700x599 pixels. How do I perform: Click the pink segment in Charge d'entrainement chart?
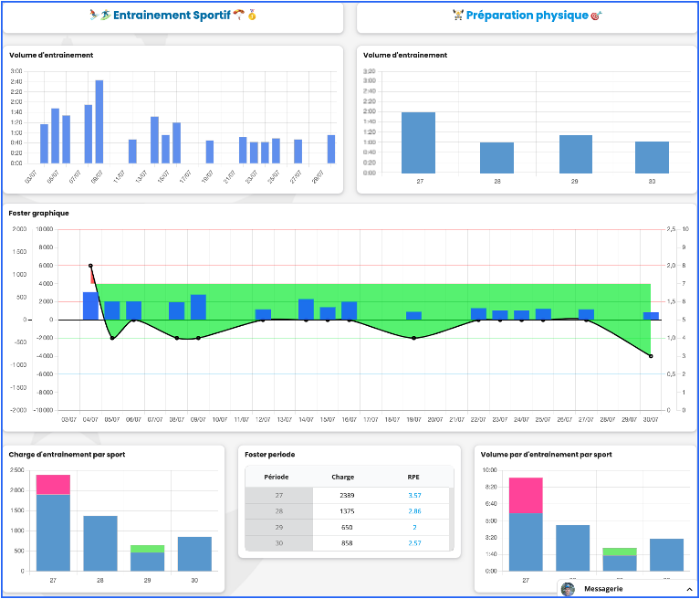pos(53,484)
